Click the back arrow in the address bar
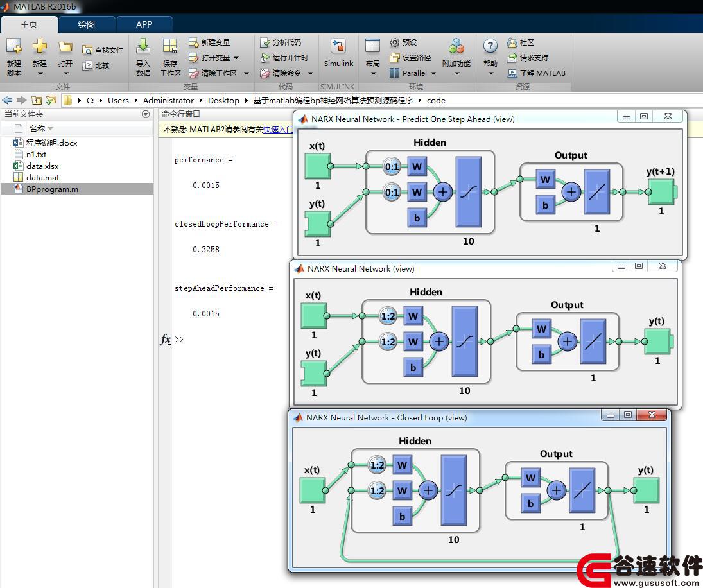Viewport: 703px width, 588px height. pos(7,100)
